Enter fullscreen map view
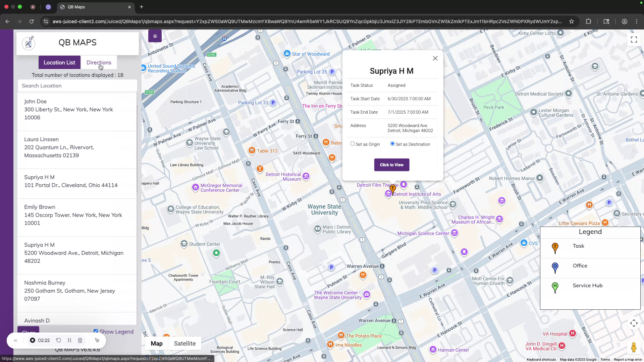This screenshot has width=644, height=362. (x=633, y=39)
